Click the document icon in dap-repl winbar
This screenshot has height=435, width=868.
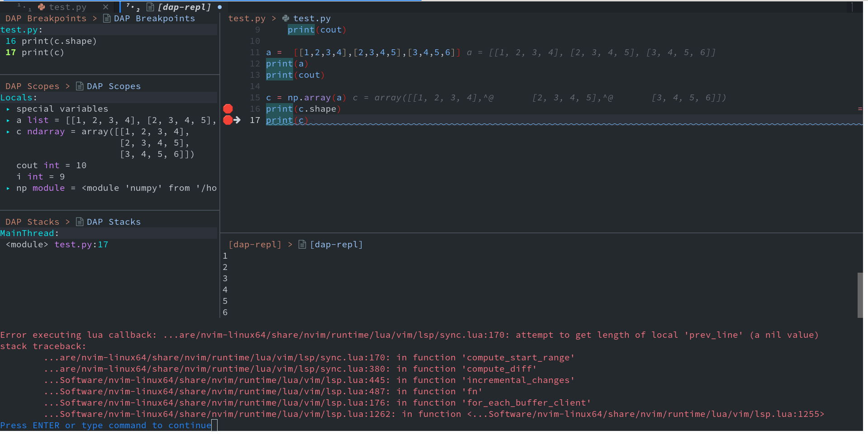point(302,244)
